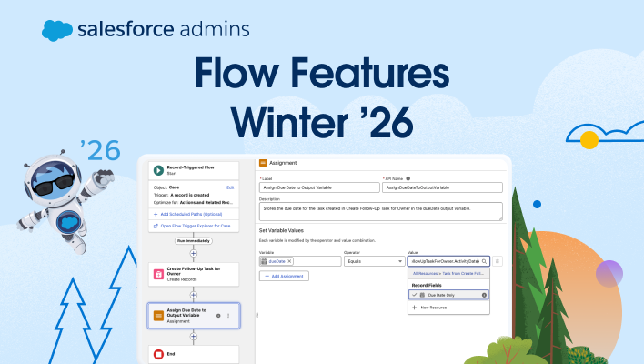Click info icon next to Due Date Only
Viewport: 644px width, 364px height.
point(484,295)
